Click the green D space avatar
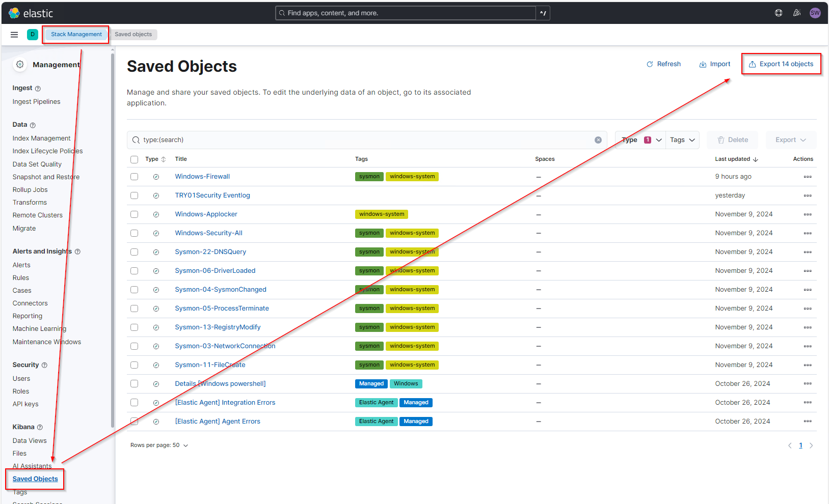Screen dimensions: 829x504 click(x=33, y=35)
